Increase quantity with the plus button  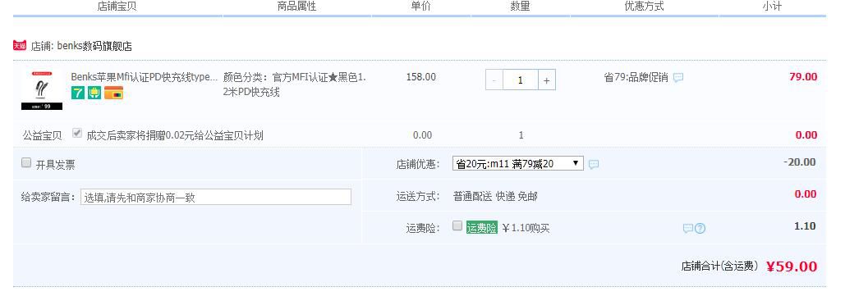546,80
